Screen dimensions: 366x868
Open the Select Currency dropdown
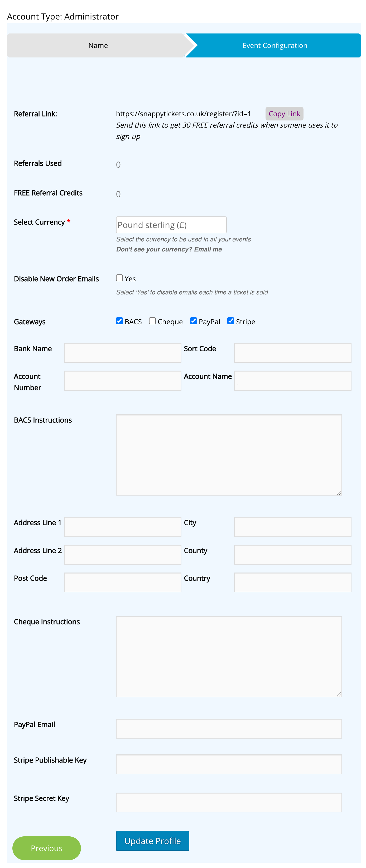click(x=171, y=225)
